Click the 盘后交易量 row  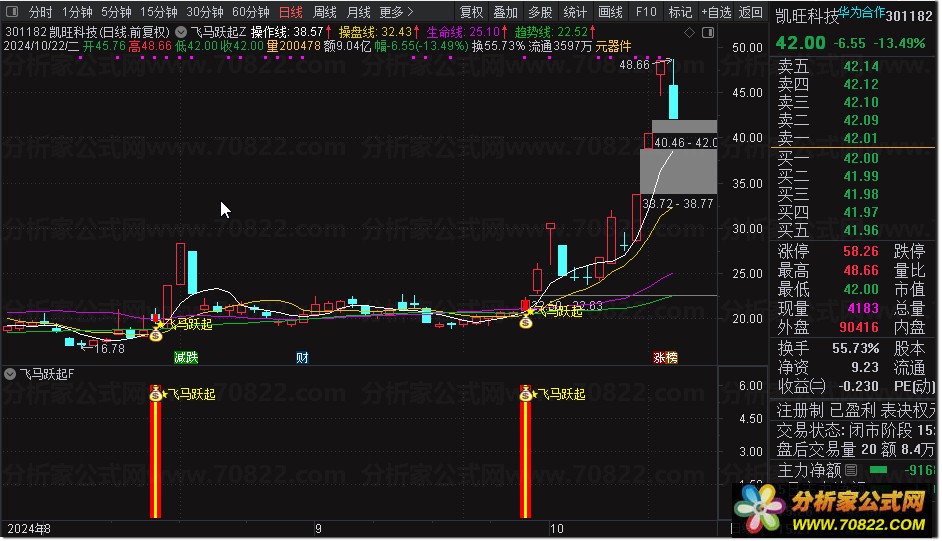855,449
